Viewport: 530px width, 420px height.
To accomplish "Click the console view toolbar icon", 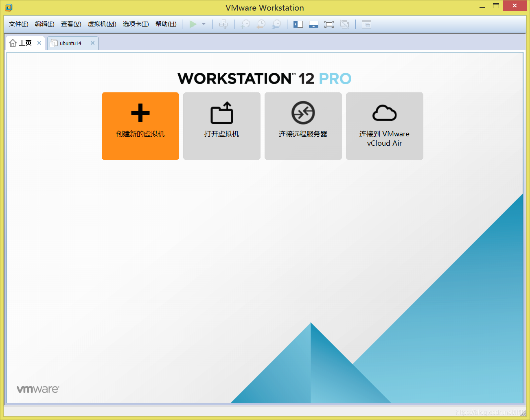I will pos(366,24).
